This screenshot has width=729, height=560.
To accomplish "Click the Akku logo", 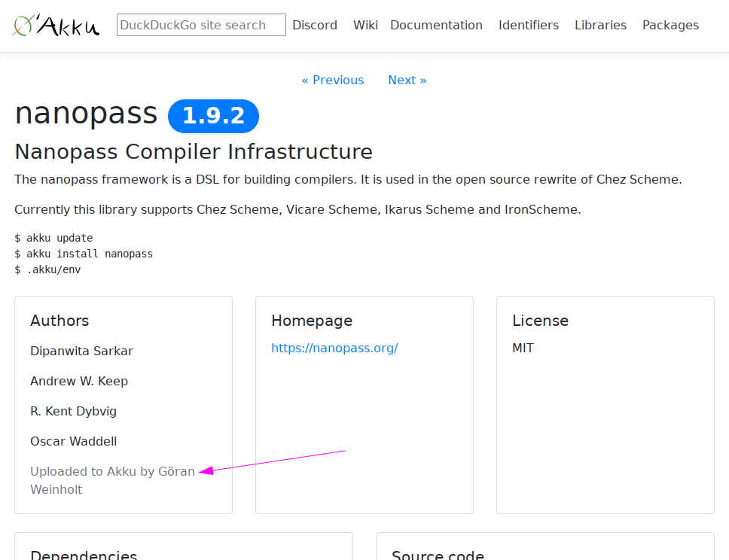I will (x=56, y=26).
